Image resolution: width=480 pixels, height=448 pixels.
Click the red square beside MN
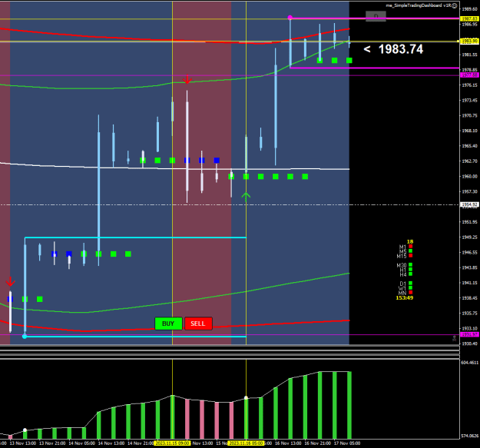pos(411,293)
